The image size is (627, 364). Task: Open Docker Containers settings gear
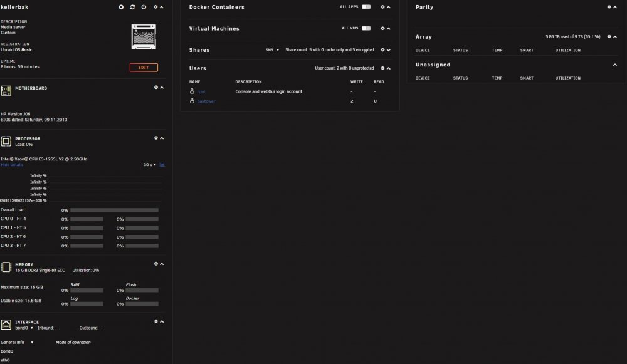coord(382,7)
